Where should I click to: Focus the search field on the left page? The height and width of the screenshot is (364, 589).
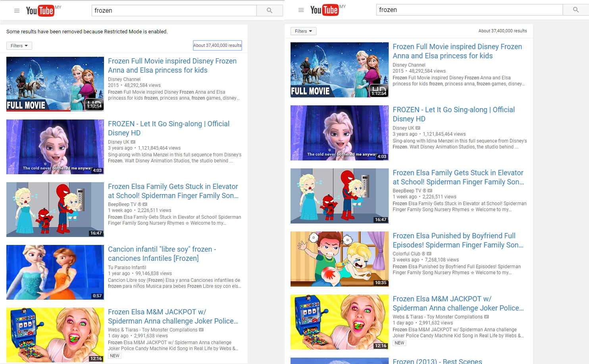[174, 11]
